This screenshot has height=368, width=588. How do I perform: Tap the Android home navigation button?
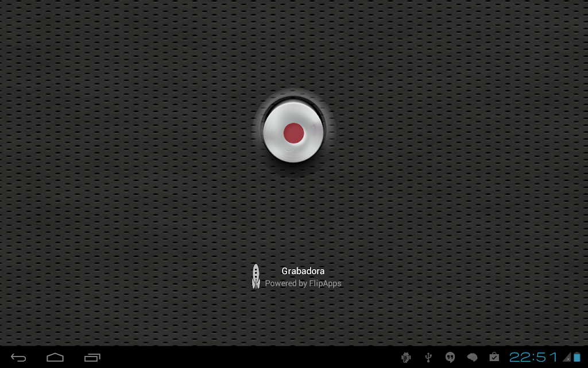click(55, 357)
